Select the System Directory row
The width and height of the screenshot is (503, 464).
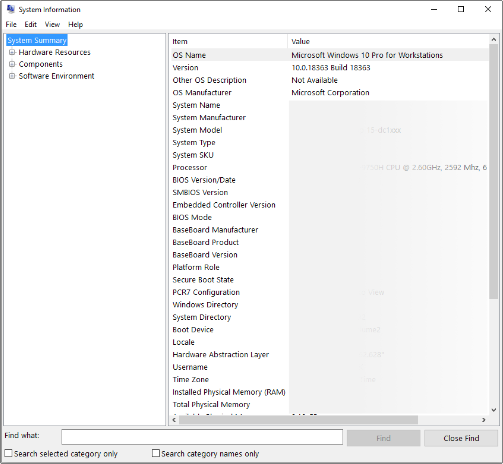[x=330, y=317]
